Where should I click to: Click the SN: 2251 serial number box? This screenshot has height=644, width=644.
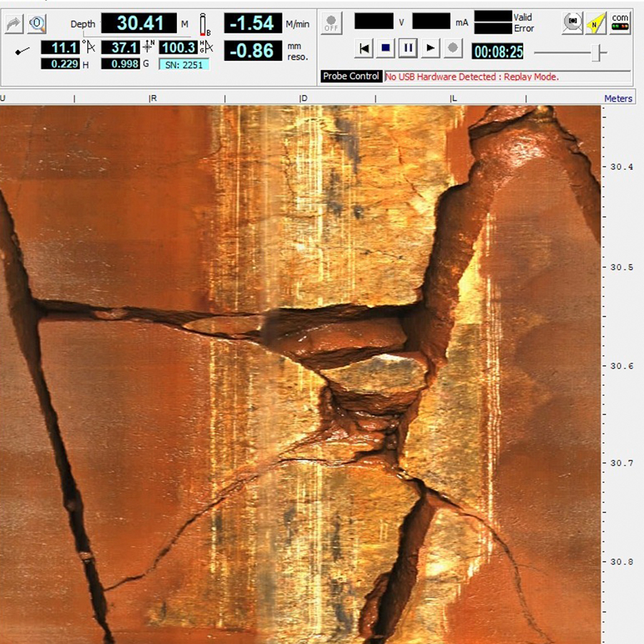[184, 64]
